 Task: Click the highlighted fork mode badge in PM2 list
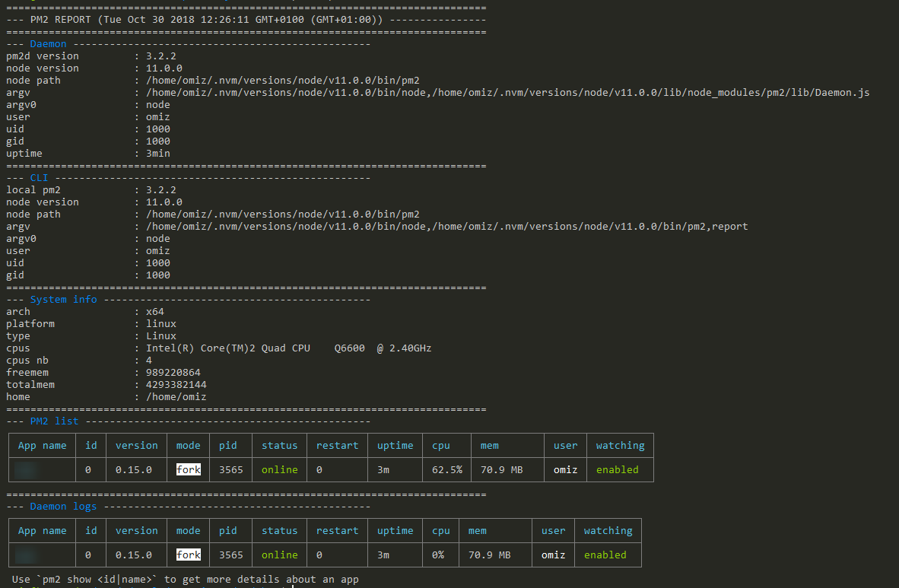tap(188, 469)
